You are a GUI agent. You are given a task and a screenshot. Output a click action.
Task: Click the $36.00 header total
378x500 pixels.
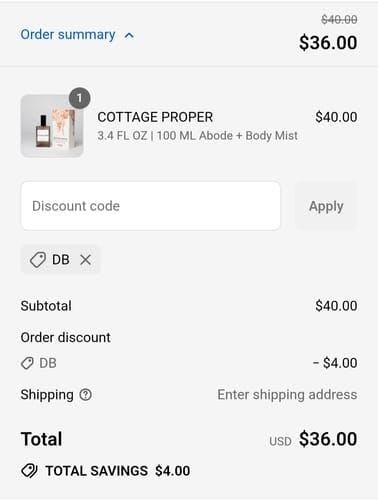click(328, 43)
